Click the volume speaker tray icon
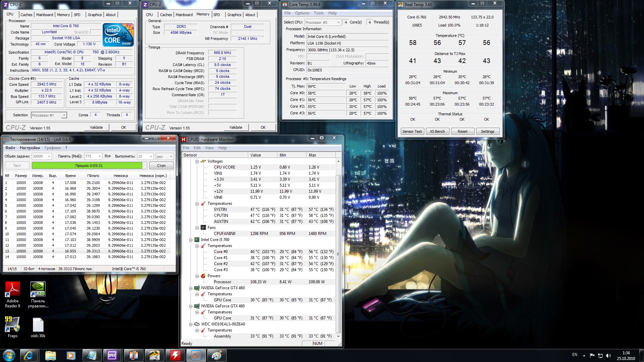 pyautogui.click(x=608, y=356)
